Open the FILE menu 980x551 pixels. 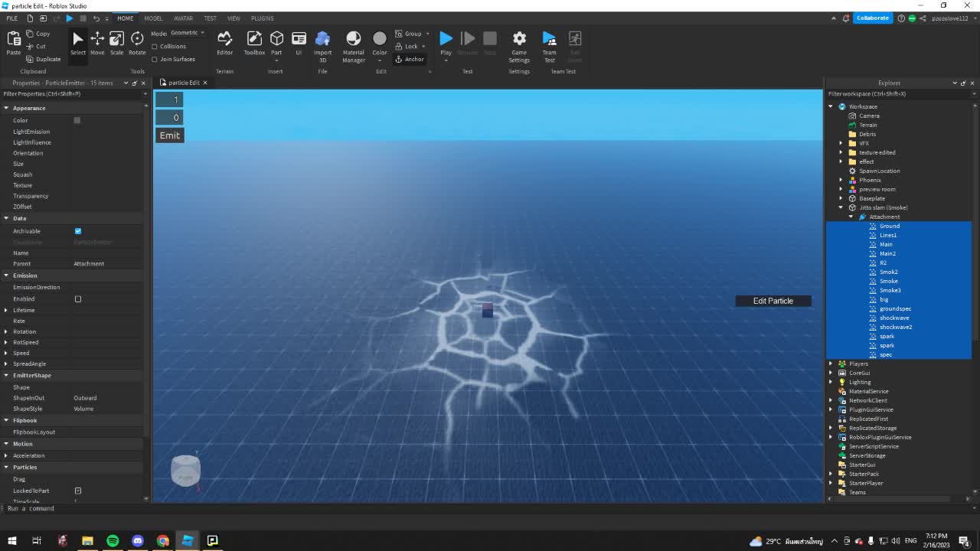coord(12,18)
